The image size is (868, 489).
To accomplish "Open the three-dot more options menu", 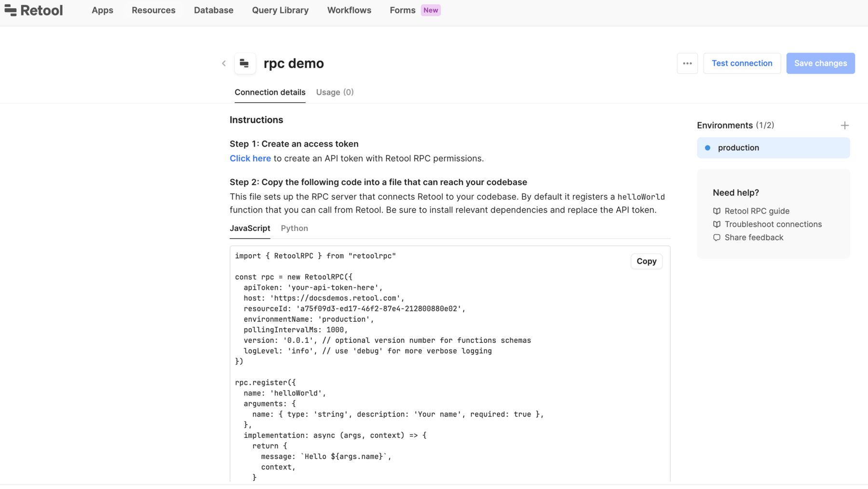I will point(687,63).
